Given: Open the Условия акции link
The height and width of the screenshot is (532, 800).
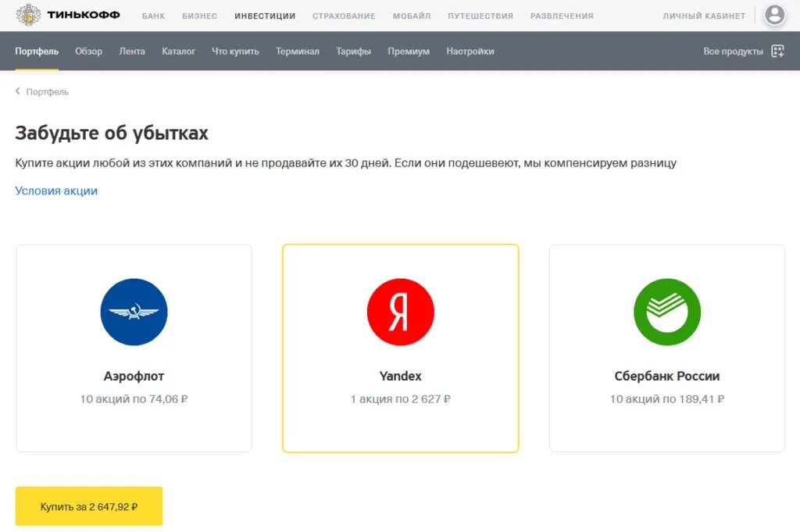Looking at the screenshot, I should click(56, 191).
